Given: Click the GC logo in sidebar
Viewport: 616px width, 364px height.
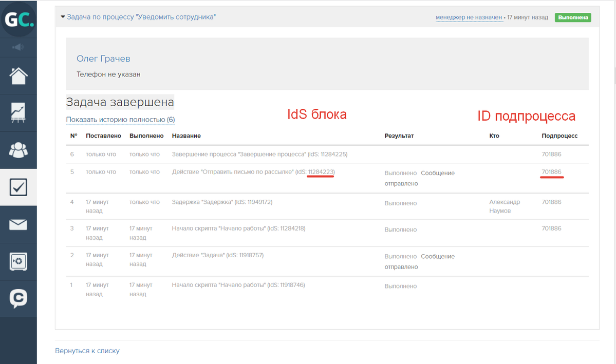Looking at the screenshot, I should pos(18,20).
